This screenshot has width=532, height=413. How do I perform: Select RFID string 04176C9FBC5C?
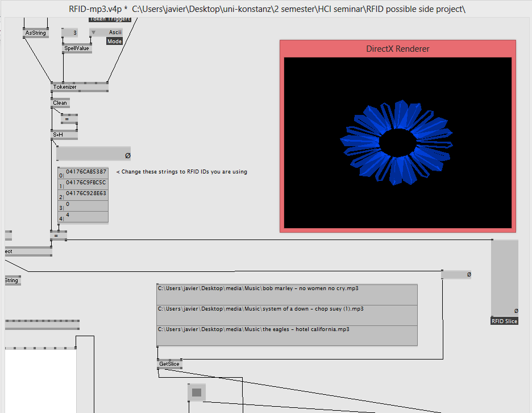(83, 184)
